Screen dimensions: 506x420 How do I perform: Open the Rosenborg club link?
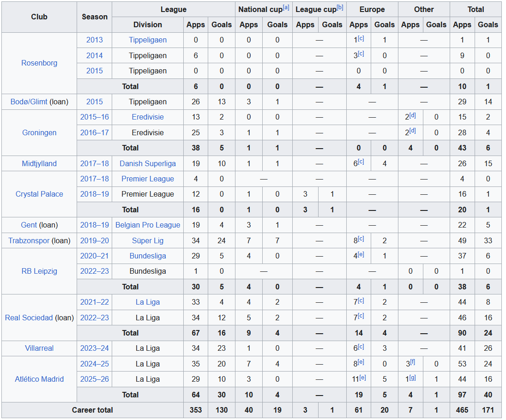[39, 63]
